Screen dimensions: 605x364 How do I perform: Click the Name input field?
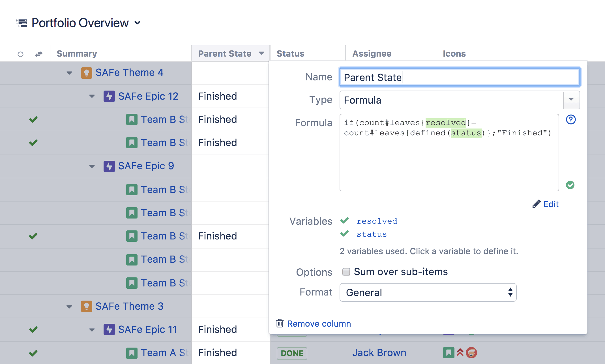coord(459,78)
